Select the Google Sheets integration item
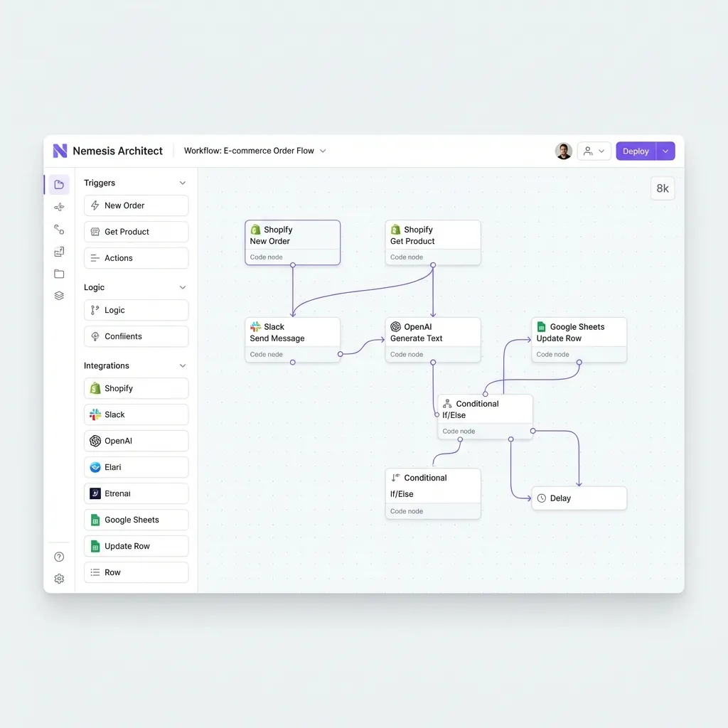 136,520
